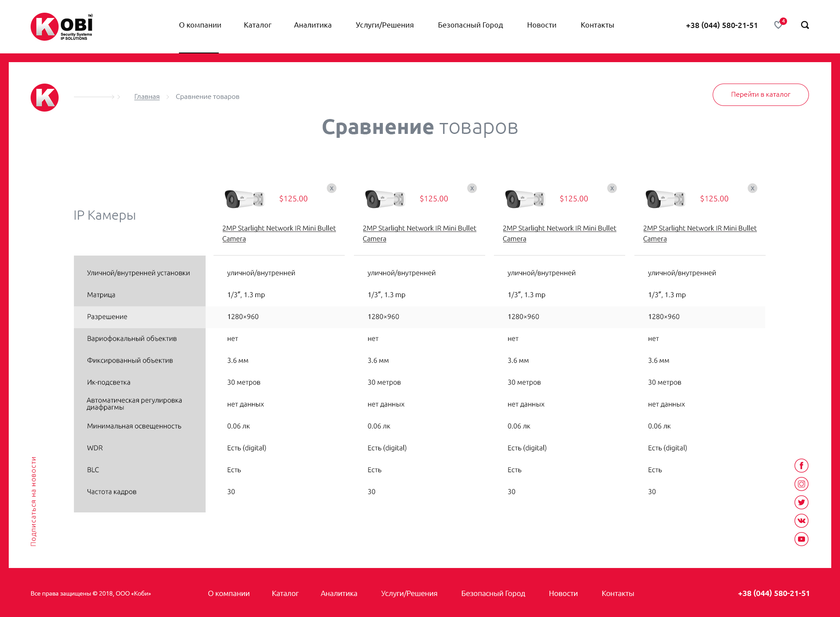
Task: Remove the first camera from comparison
Action: [x=332, y=188]
